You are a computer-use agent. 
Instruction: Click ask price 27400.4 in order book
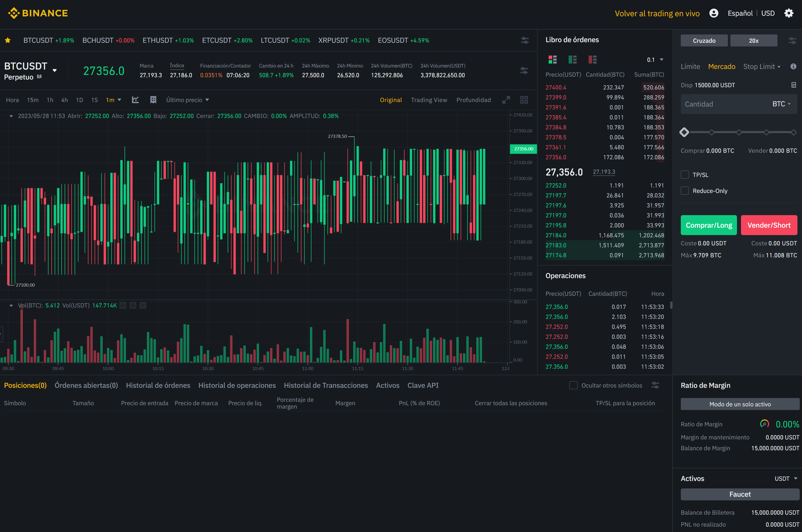pos(556,87)
